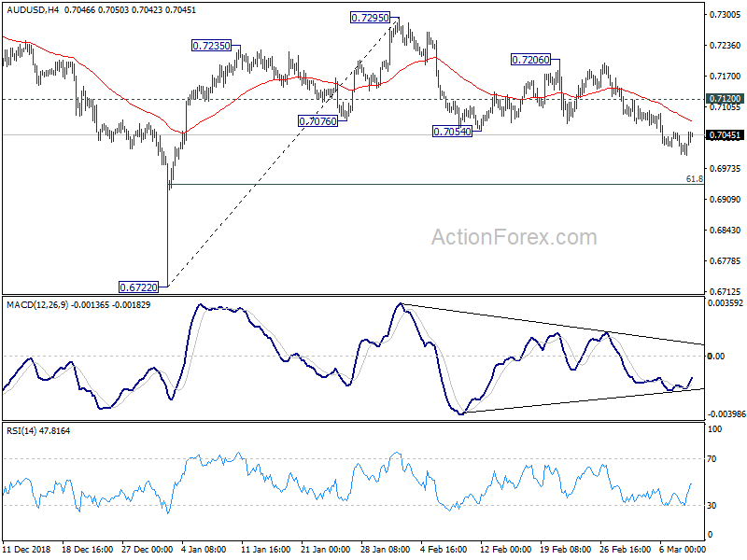Click the current price 0.70451 axis tag
Viewport: 747px width, 560px height.
pos(726,135)
